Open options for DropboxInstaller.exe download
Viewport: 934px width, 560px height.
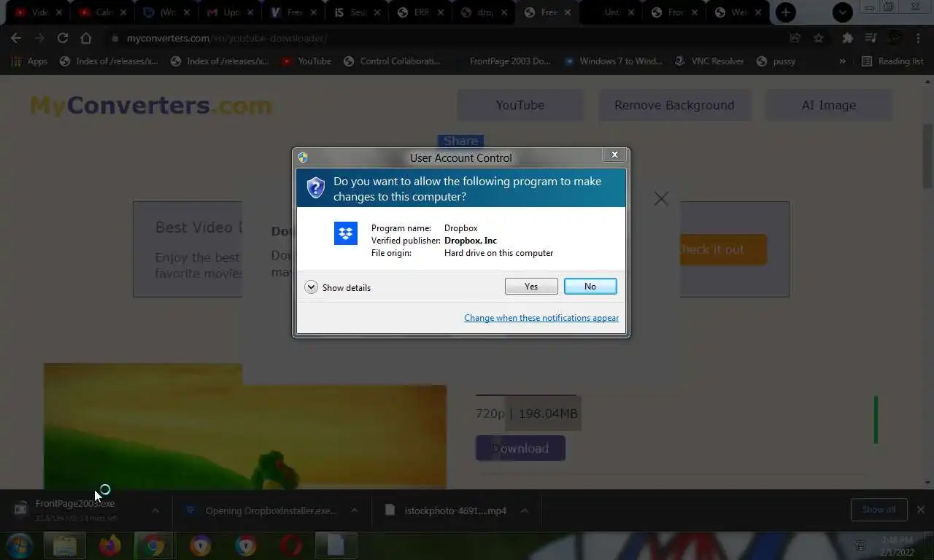tap(355, 510)
